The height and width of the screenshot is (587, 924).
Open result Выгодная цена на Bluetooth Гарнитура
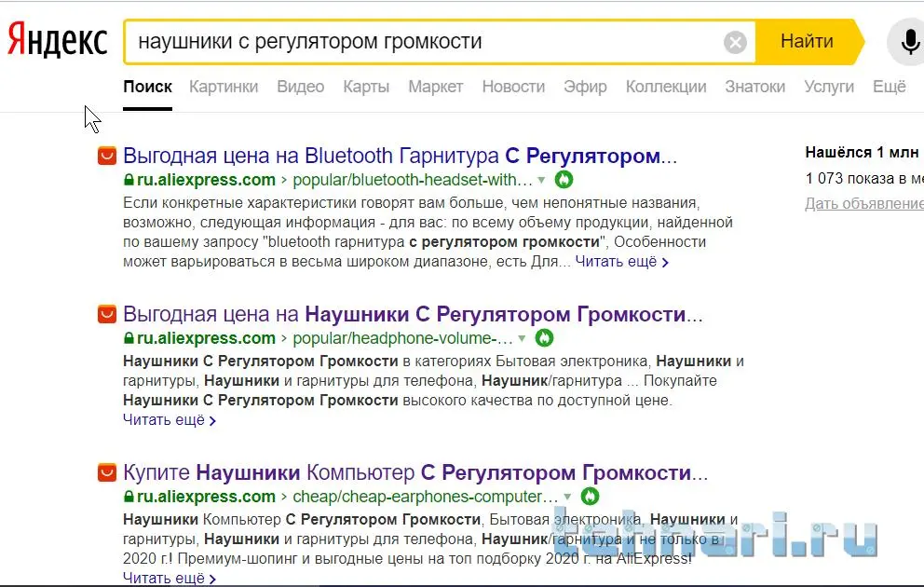[x=401, y=156]
